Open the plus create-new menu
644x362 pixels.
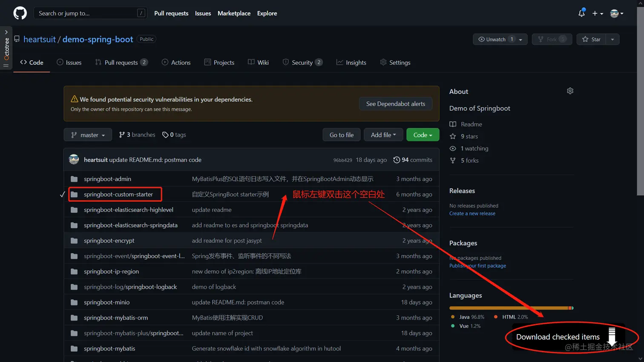pos(598,13)
